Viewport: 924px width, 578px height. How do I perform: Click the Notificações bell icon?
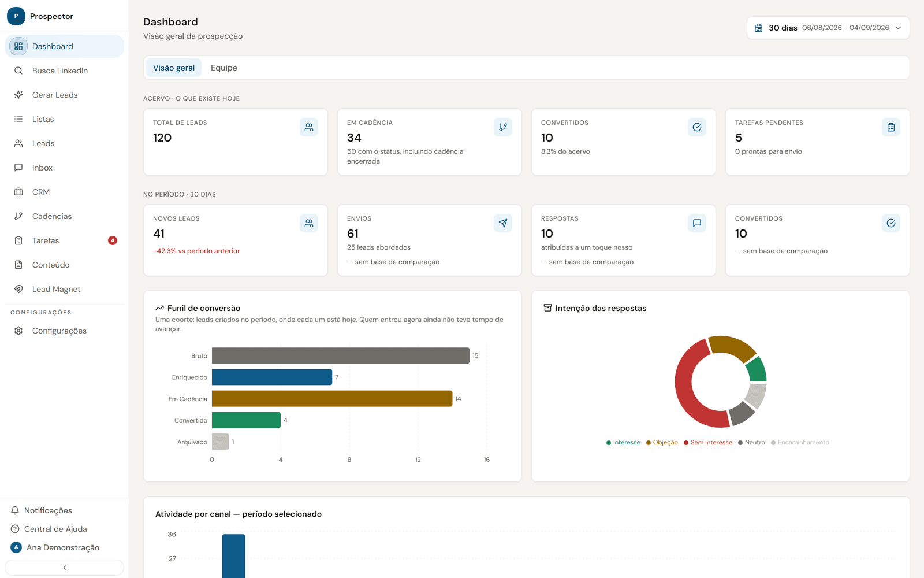pos(15,510)
